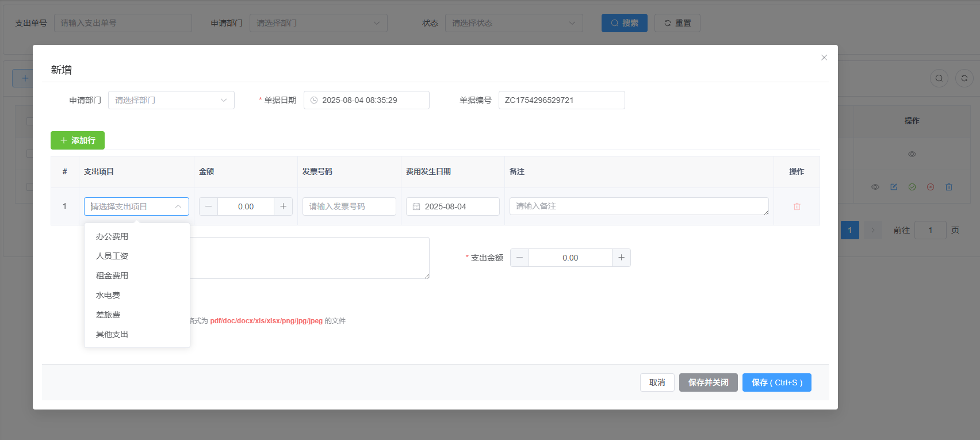Choose 差旅费 option

(x=108, y=315)
